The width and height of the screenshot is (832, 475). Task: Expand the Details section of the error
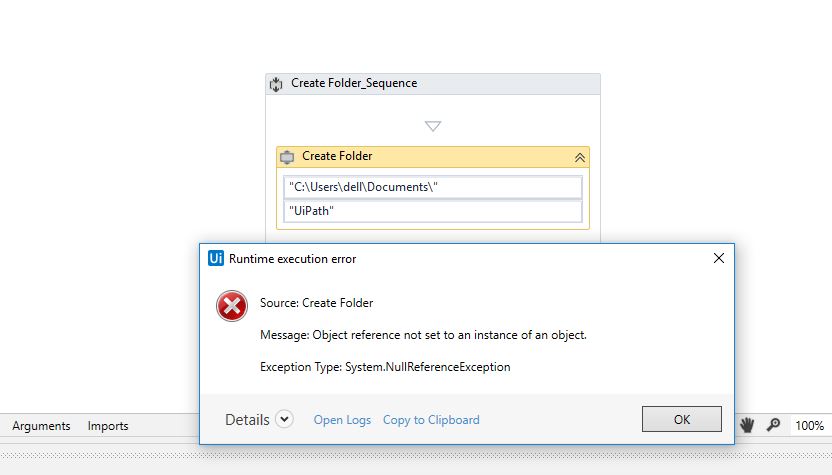pyautogui.click(x=284, y=419)
